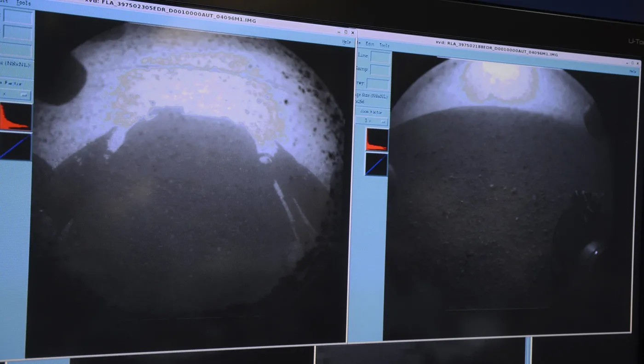Open the Tools menu in the FLA window
This screenshot has width=644, height=364.
coord(23,3)
